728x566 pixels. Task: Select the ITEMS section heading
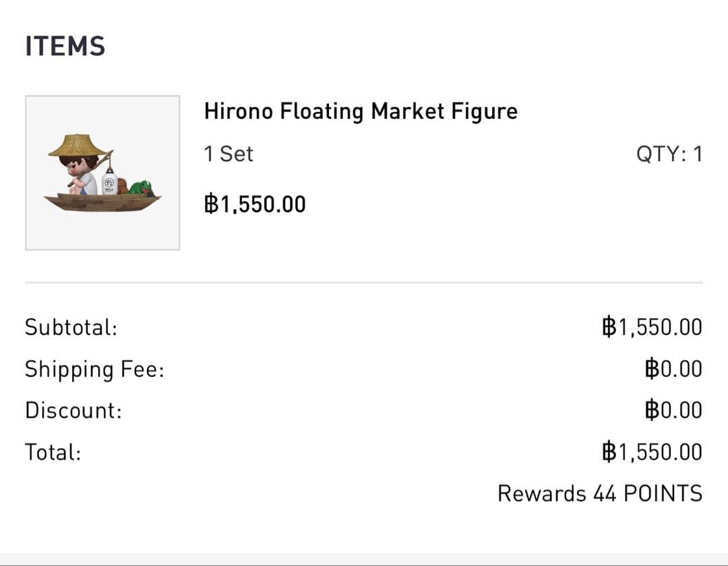[x=65, y=47]
